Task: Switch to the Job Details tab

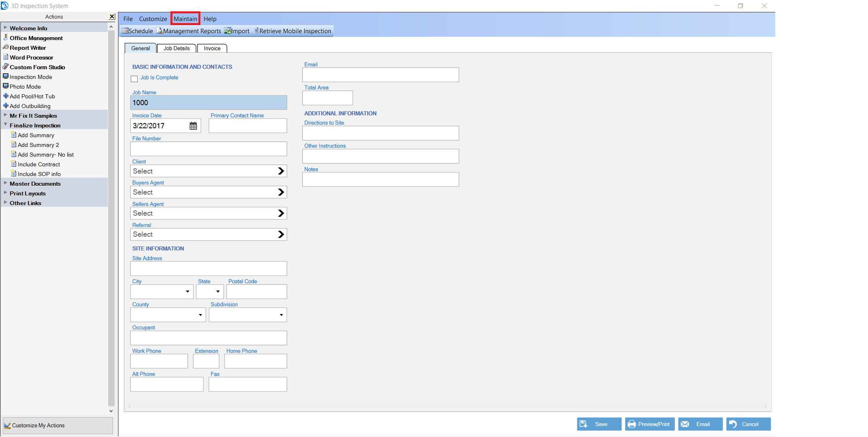Action: tap(177, 48)
